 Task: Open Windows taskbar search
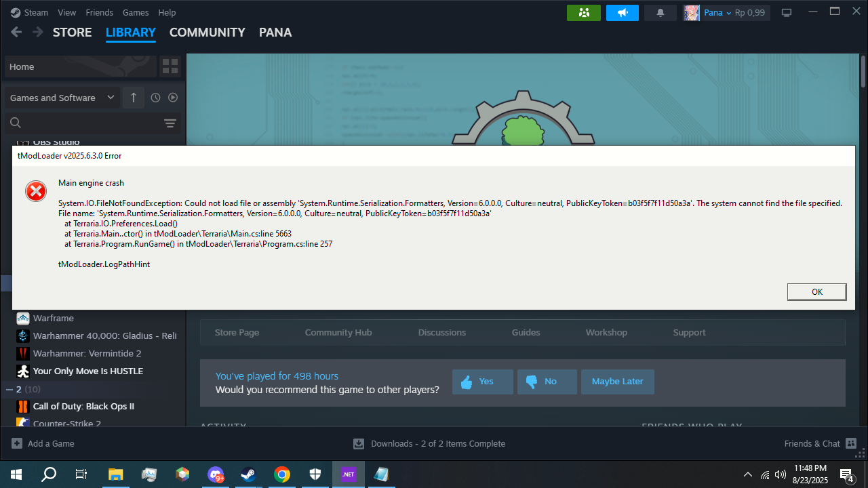coord(49,474)
